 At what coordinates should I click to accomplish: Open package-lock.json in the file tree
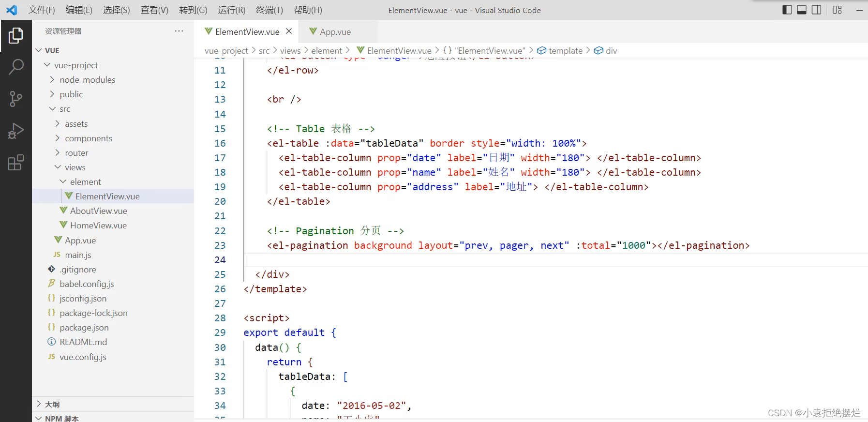(x=113, y=313)
